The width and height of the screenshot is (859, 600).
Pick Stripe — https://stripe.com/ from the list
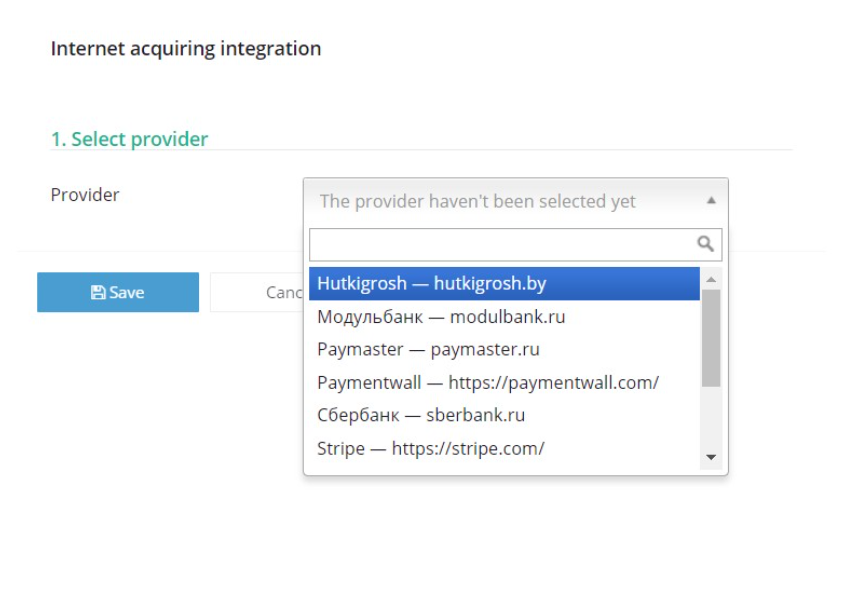click(x=504, y=448)
